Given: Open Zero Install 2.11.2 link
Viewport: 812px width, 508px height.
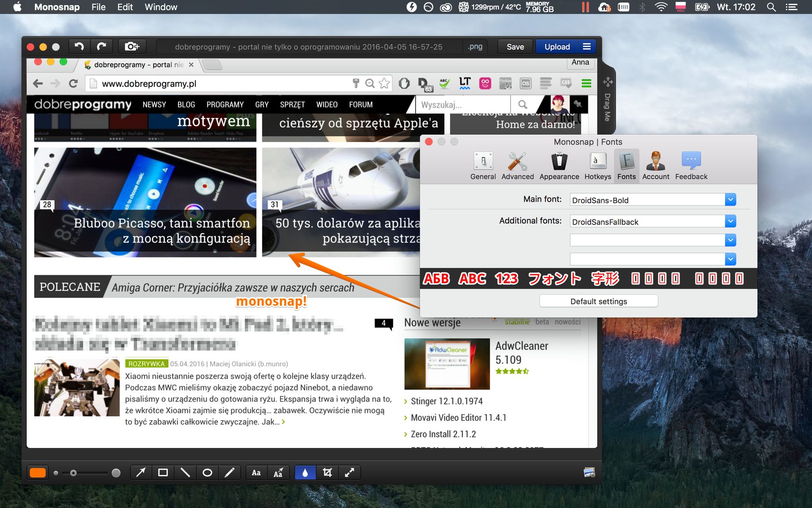Looking at the screenshot, I should (443, 434).
